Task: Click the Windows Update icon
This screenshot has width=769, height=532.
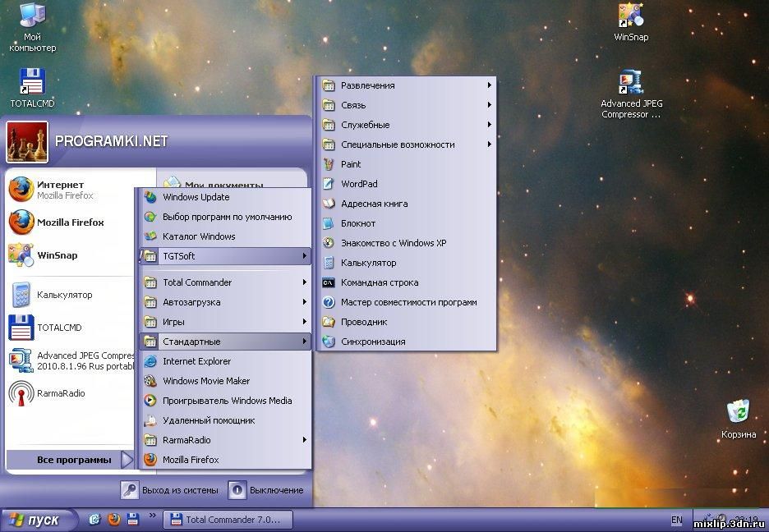Action: coord(150,197)
